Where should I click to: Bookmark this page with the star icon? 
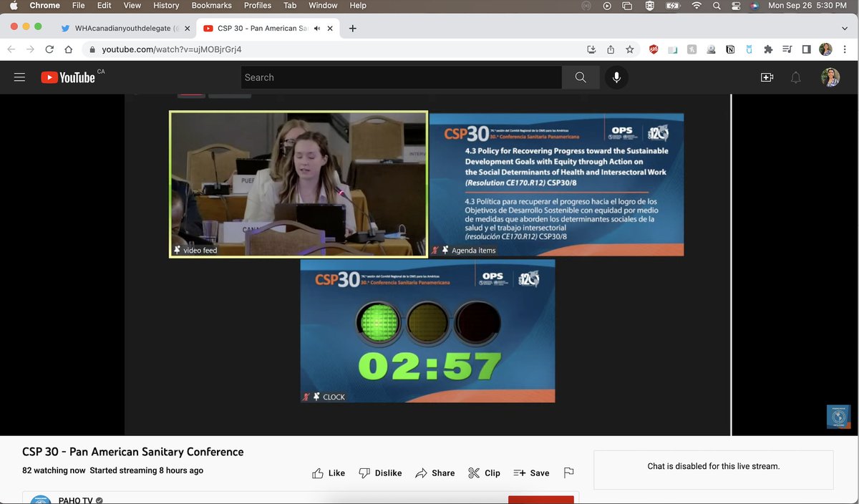(x=630, y=49)
